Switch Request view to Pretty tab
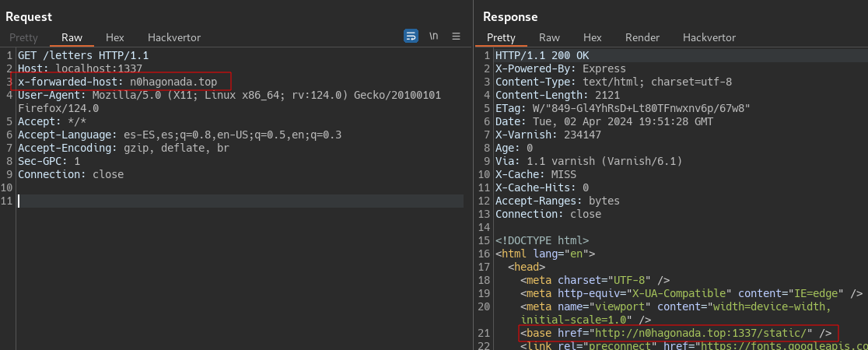This screenshot has width=868, height=350. pyautogui.click(x=23, y=37)
